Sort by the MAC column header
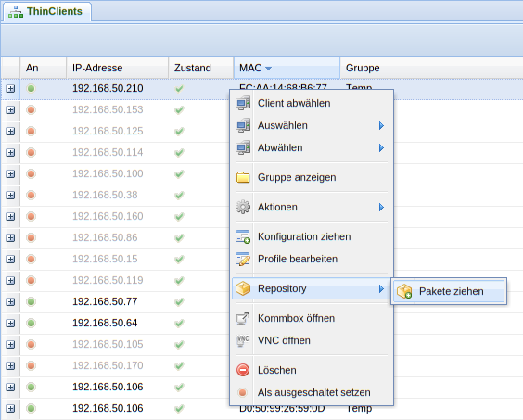This screenshot has width=523, height=420. [287, 68]
